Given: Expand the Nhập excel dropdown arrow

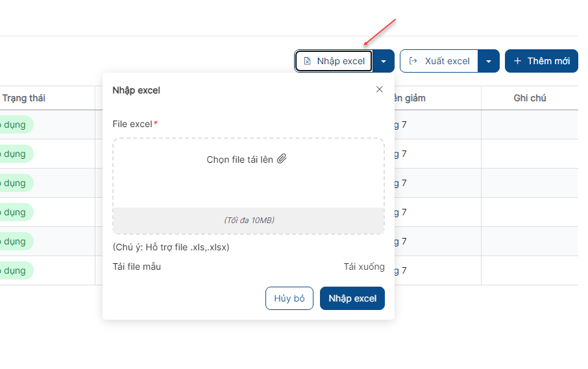Looking at the screenshot, I should pos(384,61).
